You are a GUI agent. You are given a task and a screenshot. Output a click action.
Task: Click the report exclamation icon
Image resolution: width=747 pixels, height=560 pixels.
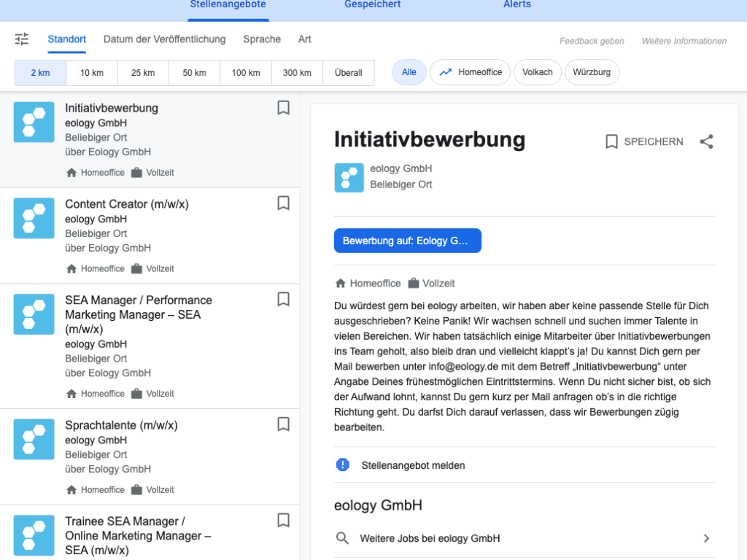click(x=343, y=464)
